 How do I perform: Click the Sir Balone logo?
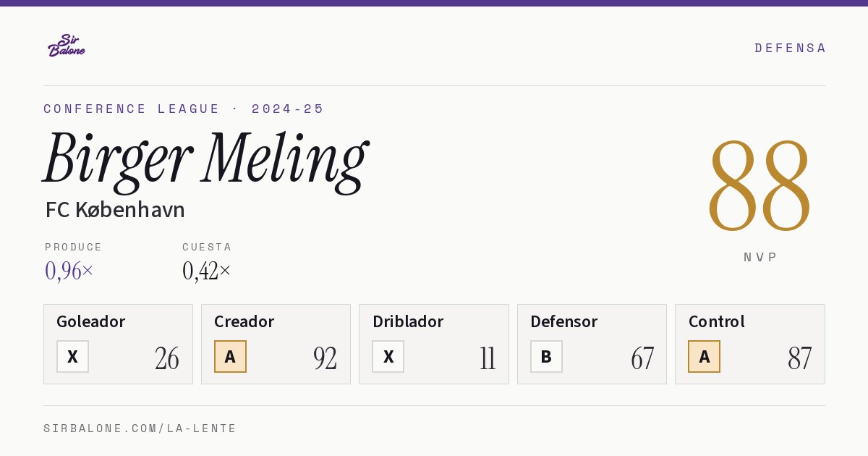(67, 46)
